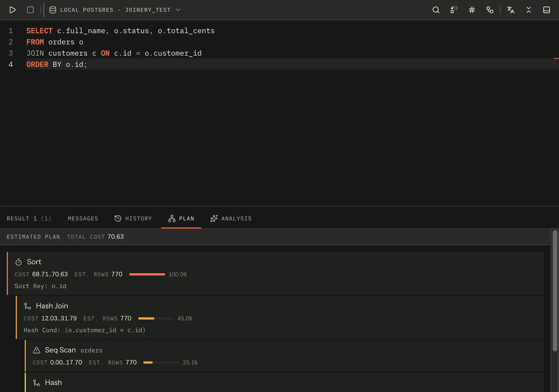Image resolution: width=559 pixels, height=392 pixels.
Task: Click the FROM keyword on line 2
Action: 35,42
